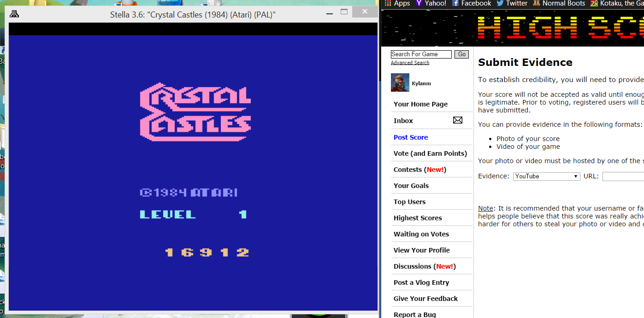
Task: Click the Kotaku bookmark favicon
Action: click(594, 3)
